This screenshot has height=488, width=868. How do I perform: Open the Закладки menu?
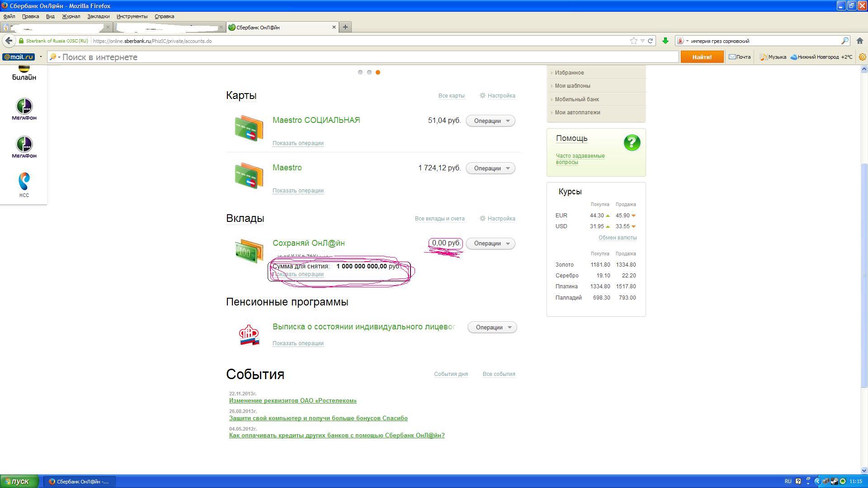(98, 16)
